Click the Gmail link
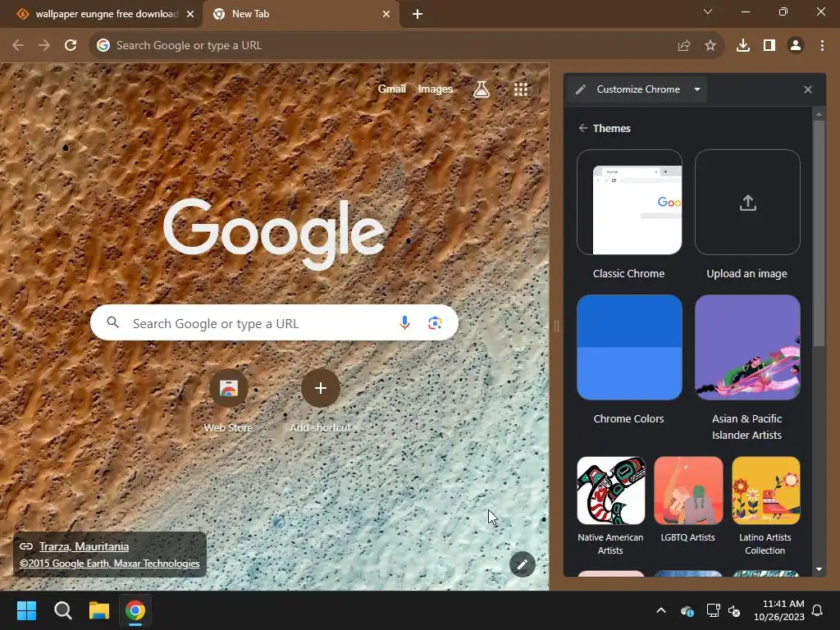The height and width of the screenshot is (630, 840). tap(391, 89)
